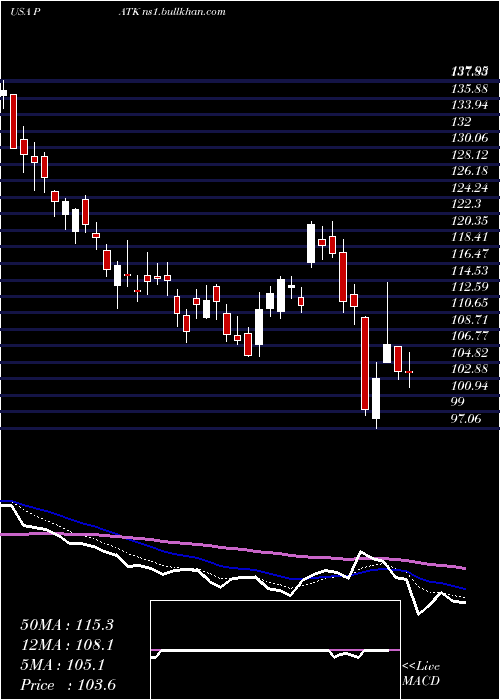The width and height of the screenshot is (500, 700).
Task: Click the USA P header text
Action: tap(25, 12)
